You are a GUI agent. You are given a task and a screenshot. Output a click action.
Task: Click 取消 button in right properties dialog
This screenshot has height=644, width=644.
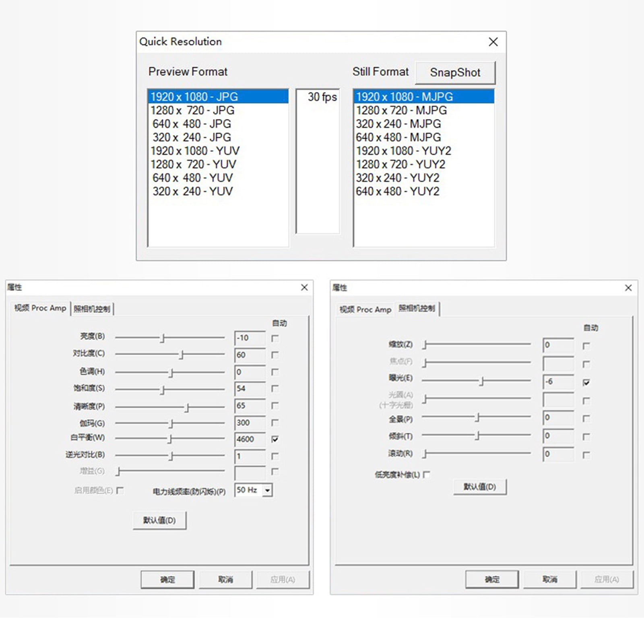click(550, 579)
